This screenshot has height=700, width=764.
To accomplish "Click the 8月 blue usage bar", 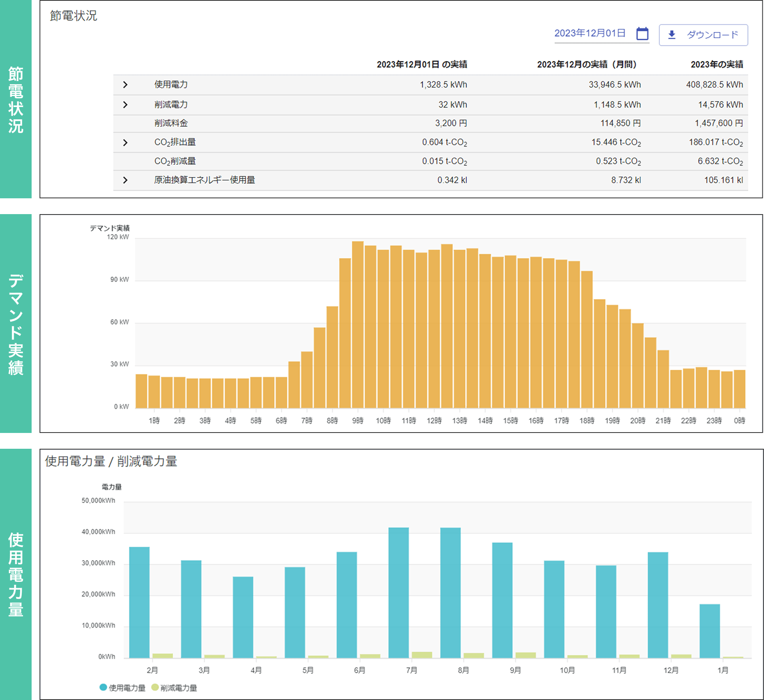I will coord(450,593).
